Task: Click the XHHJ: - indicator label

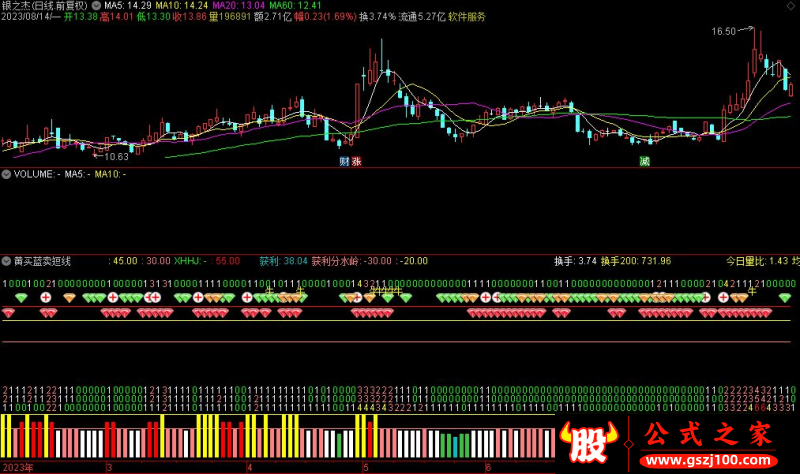Action: pyautogui.click(x=190, y=261)
